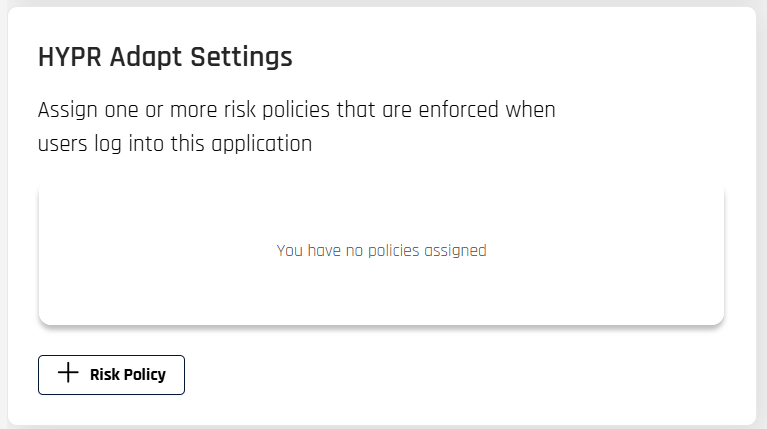Click the HYPR Adapt Settings heading
This screenshot has height=429, width=767.
coord(165,57)
